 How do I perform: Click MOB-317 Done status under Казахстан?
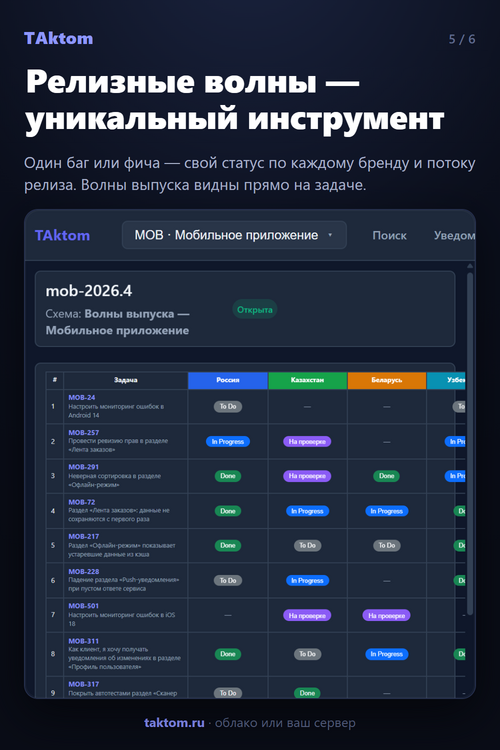307,693
